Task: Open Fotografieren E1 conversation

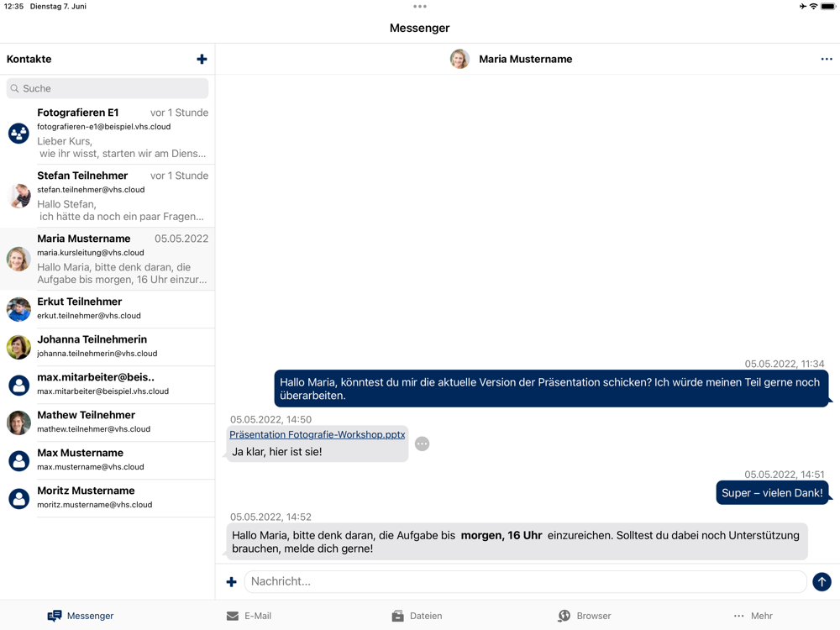Action: coord(108,133)
